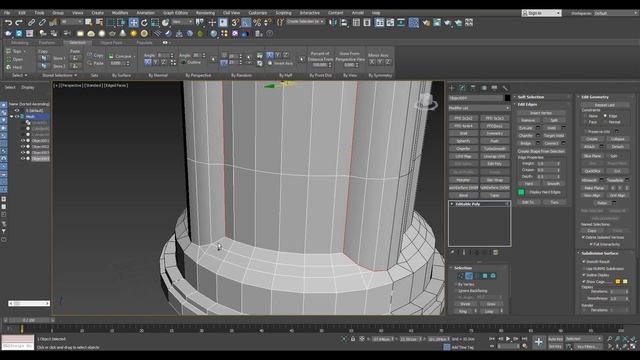Select Element sub-object level icon

(x=493, y=276)
